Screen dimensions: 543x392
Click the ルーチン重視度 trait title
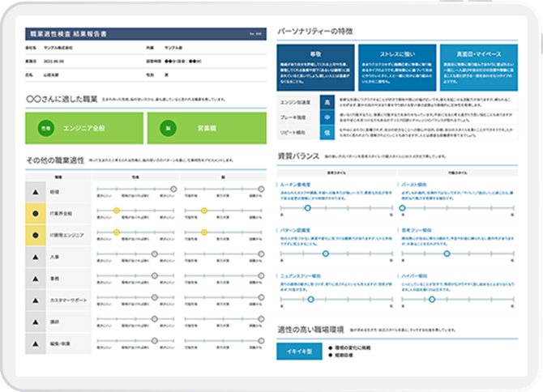(x=295, y=185)
